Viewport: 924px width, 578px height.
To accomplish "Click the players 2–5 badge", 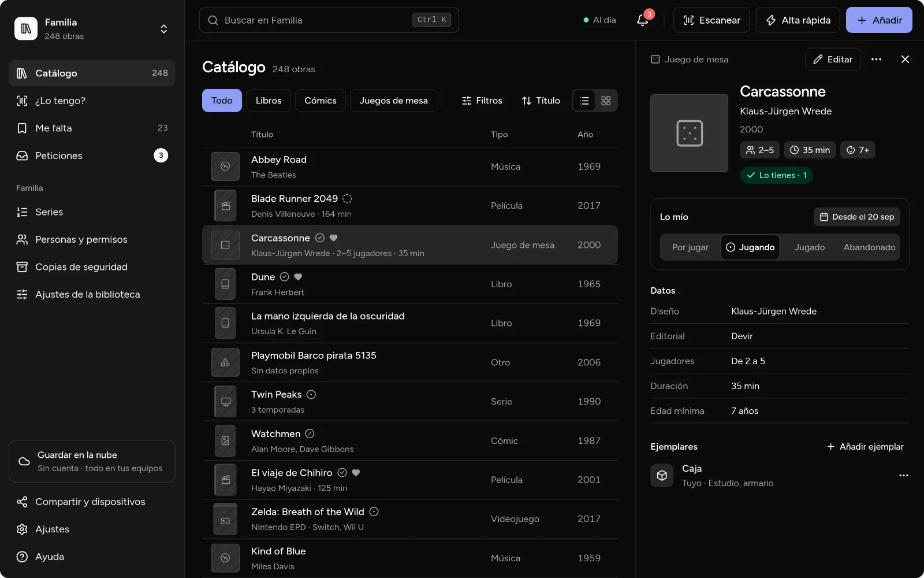I will click(x=760, y=150).
